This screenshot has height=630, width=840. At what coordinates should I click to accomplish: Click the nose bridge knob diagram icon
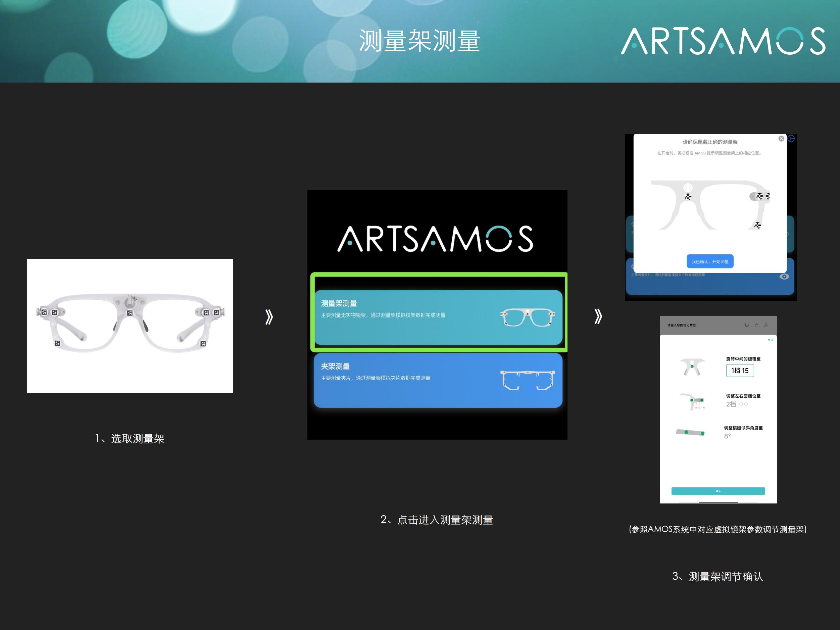tap(692, 367)
